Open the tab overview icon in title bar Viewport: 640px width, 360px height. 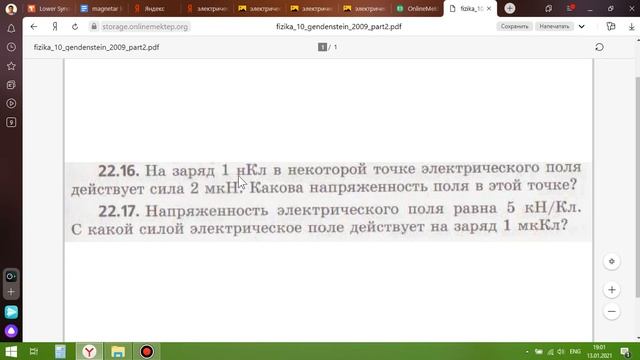[549, 8]
